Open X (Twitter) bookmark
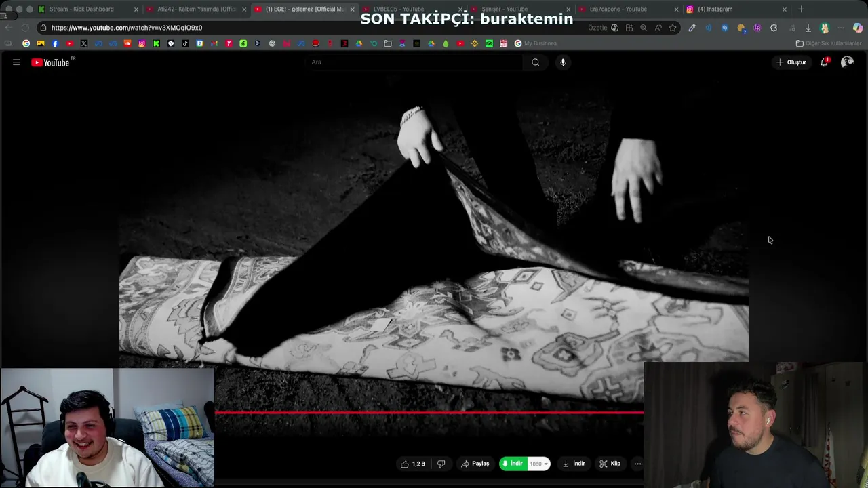This screenshot has width=868, height=488. pyautogui.click(x=84, y=43)
